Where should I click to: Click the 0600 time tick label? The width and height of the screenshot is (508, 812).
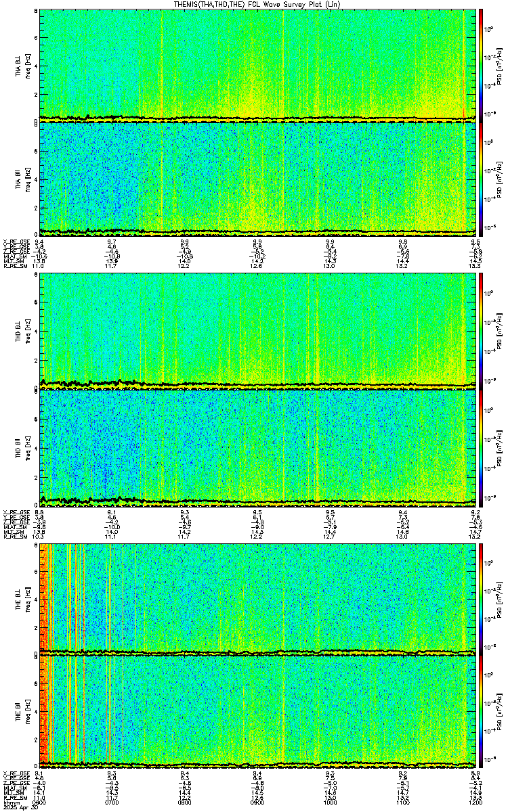[40, 802]
